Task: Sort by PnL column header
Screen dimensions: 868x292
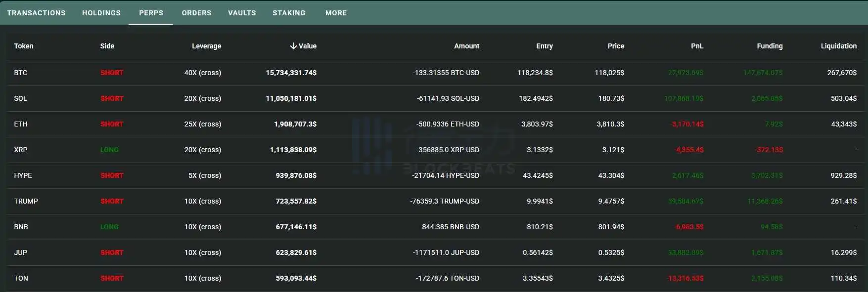Action: coord(697,46)
